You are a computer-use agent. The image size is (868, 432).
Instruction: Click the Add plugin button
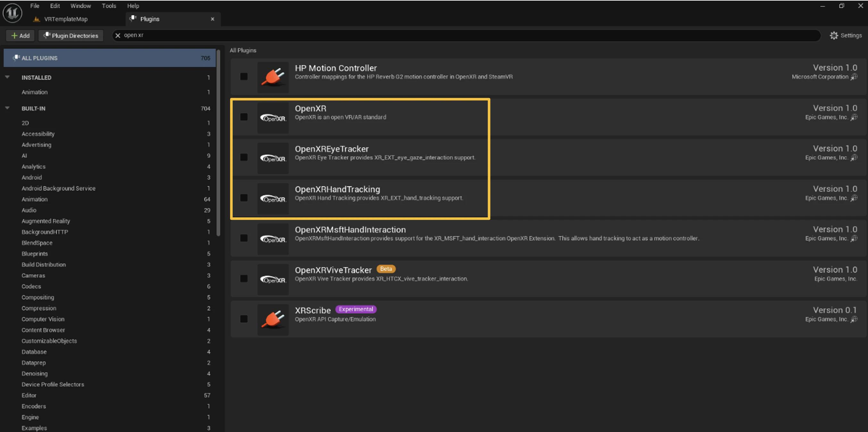click(20, 35)
